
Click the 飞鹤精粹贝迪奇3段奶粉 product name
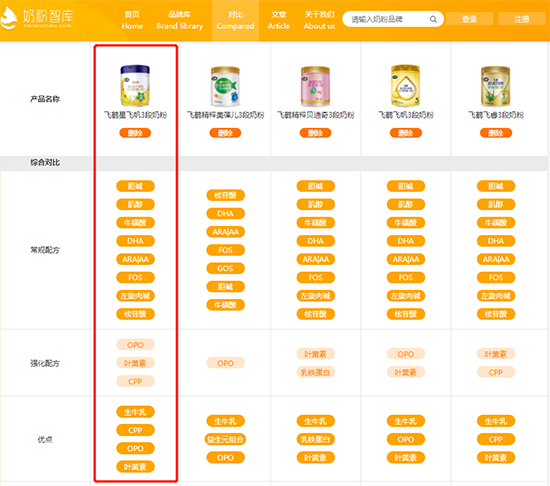tap(315, 115)
